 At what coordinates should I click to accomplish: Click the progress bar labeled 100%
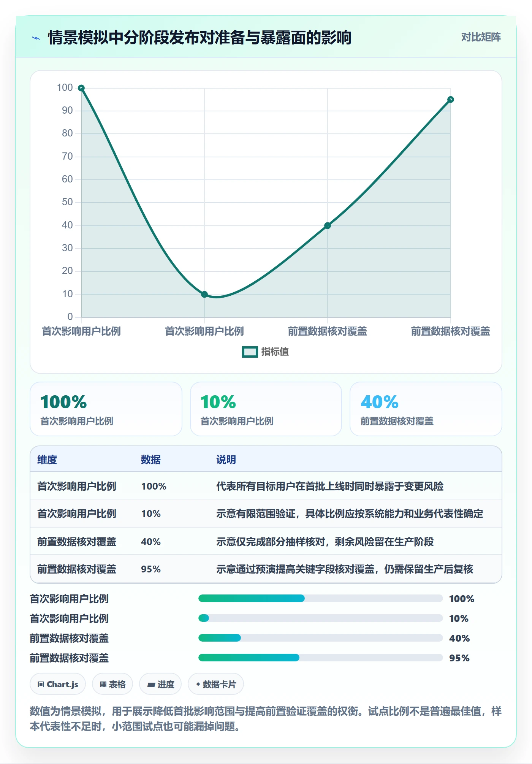click(320, 598)
